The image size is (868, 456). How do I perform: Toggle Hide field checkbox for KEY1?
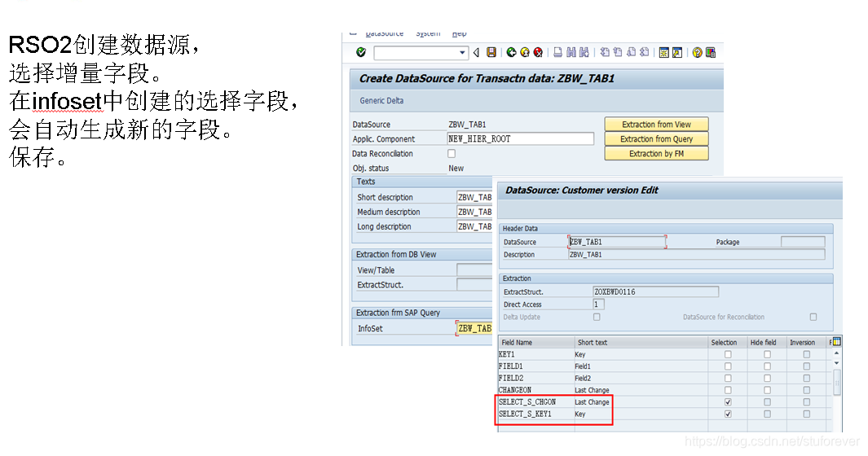[x=767, y=354]
